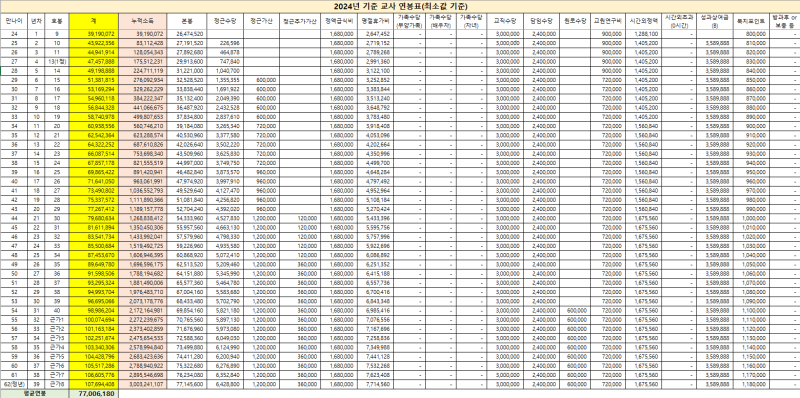The image size is (800, 398).
Task: Click the '평균연봉' label cell
Action: point(35,394)
